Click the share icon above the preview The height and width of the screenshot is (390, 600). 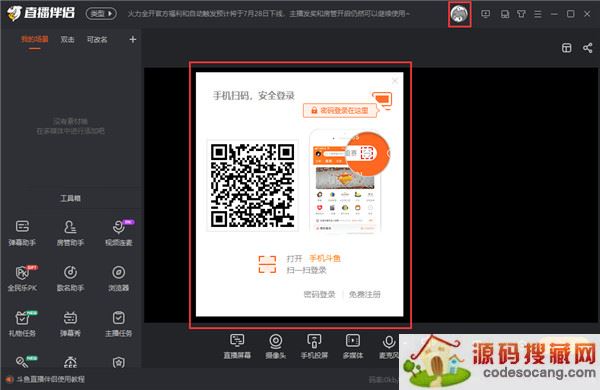[588, 48]
